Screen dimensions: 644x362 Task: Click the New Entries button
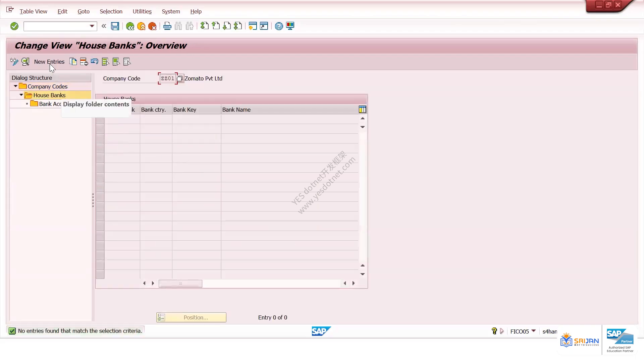tap(49, 62)
